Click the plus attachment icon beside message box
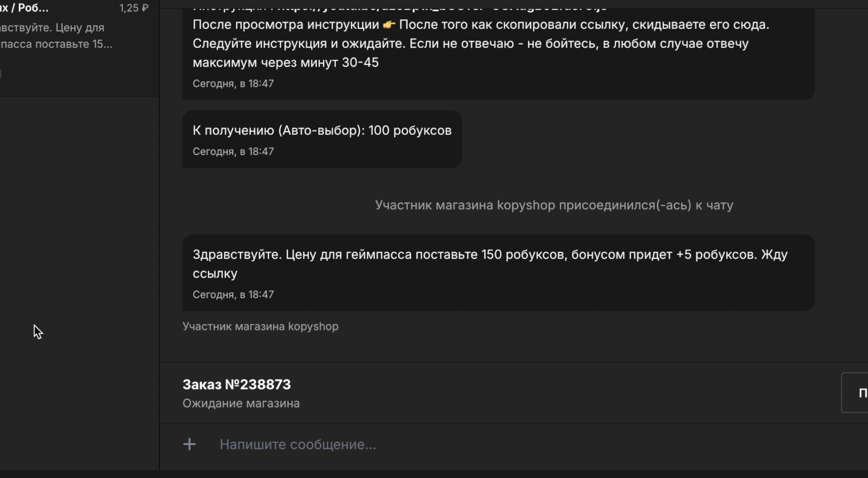 pyautogui.click(x=189, y=444)
